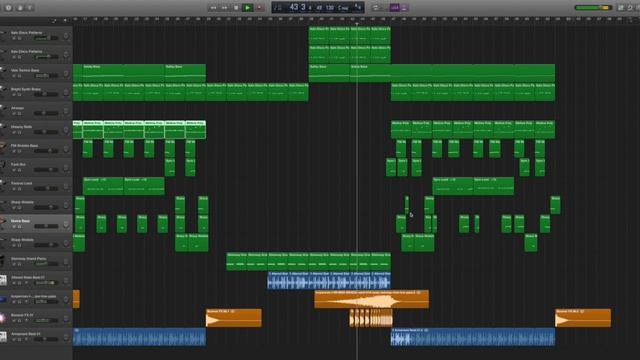Mute the Dreamy Bells track
The width and height of the screenshot is (640, 360).
[14, 132]
